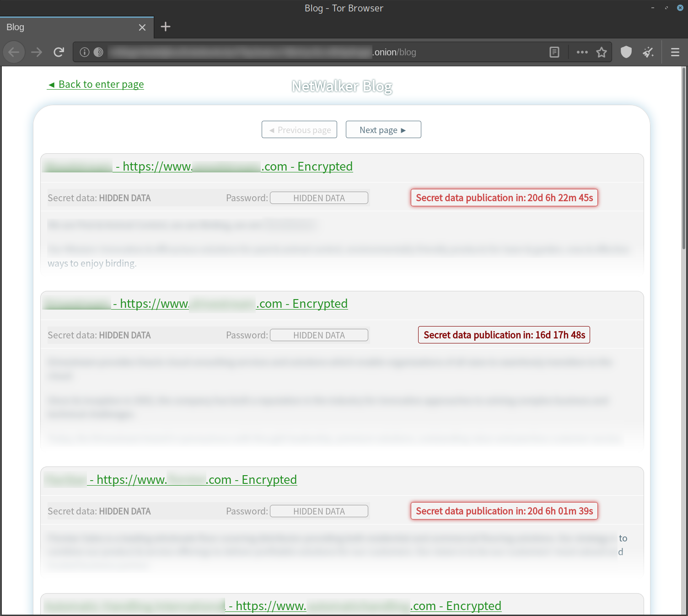Click password field in second entry
Image resolution: width=688 pixels, height=616 pixels.
click(x=319, y=335)
